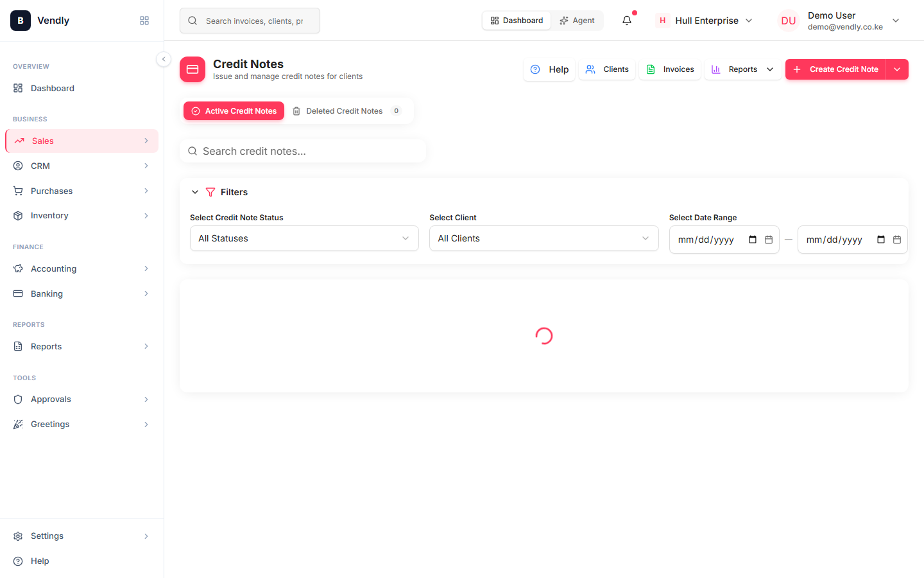Click the Inventory box icon

click(18, 216)
